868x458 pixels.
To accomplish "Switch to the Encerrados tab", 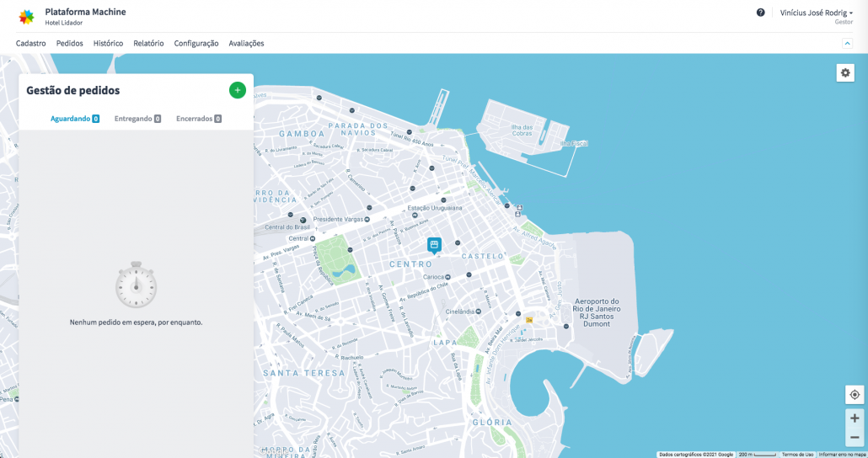I will (x=199, y=119).
